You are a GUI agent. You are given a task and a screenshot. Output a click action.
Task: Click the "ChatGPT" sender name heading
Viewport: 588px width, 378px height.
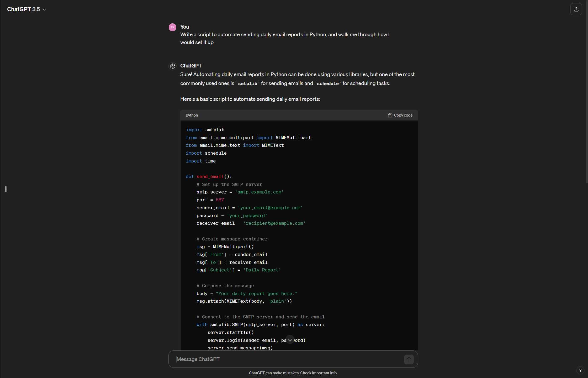(x=191, y=66)
